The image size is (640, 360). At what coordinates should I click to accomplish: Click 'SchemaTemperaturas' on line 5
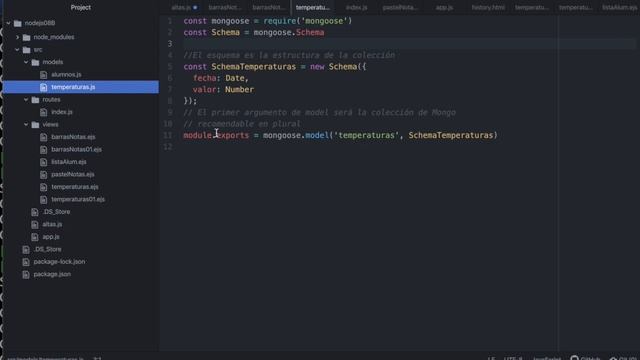tap(253, 67)
